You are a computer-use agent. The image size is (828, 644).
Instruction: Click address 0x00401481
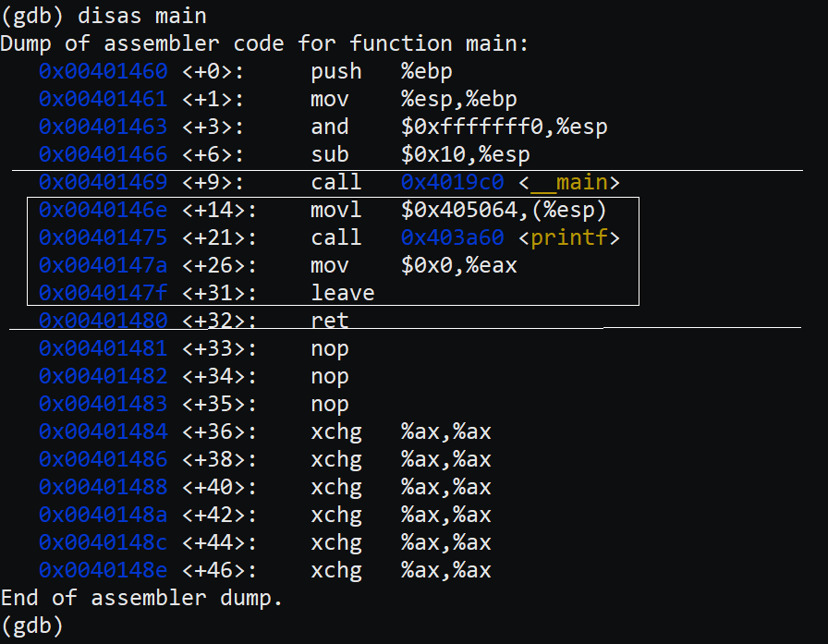(103, 348)
